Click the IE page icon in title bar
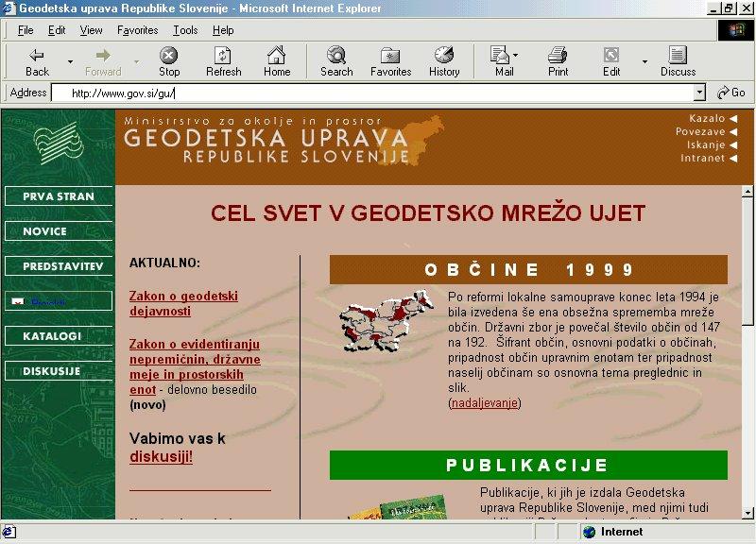The width and height of the screenshot is (756, 544). tap(9, 8)
